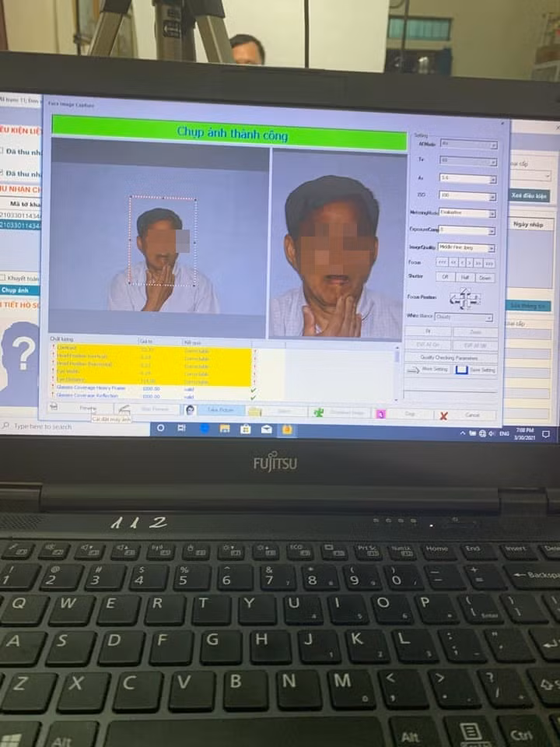Set Shutter to Down
Image resolution: width=560 pixels, height=747 pixels.
click(x=485, y=278)
